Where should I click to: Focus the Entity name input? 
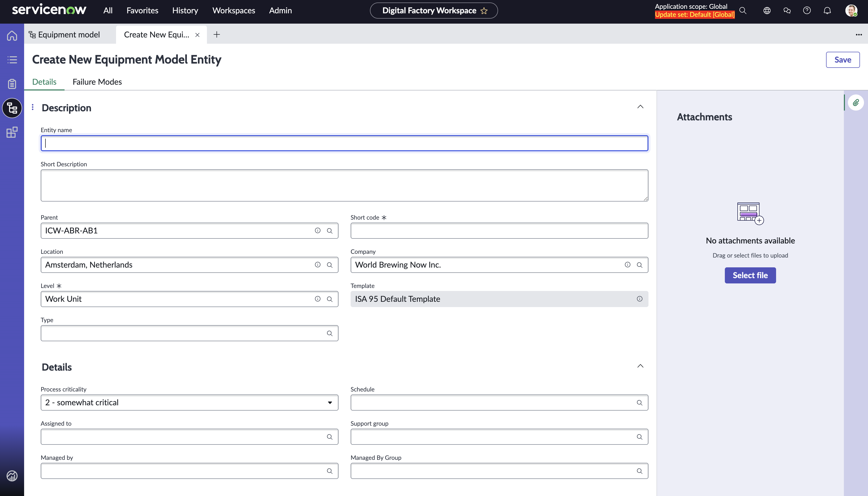click(x=344, y=143)
